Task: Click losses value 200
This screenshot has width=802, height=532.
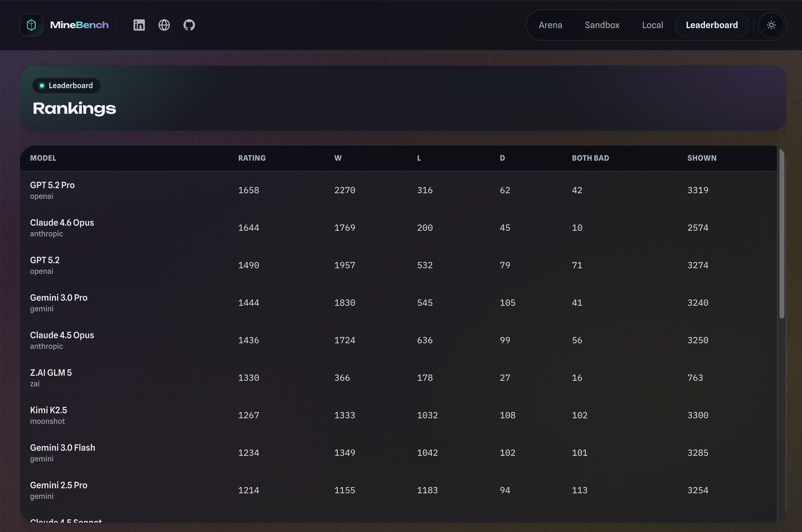Action: point(425,228)
